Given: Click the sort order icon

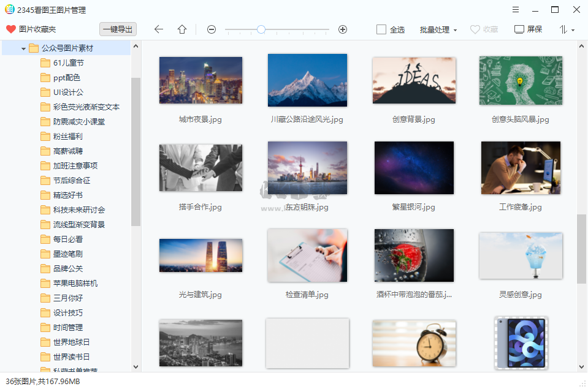Looking at the screenshot, I should [x=563, y=29].
